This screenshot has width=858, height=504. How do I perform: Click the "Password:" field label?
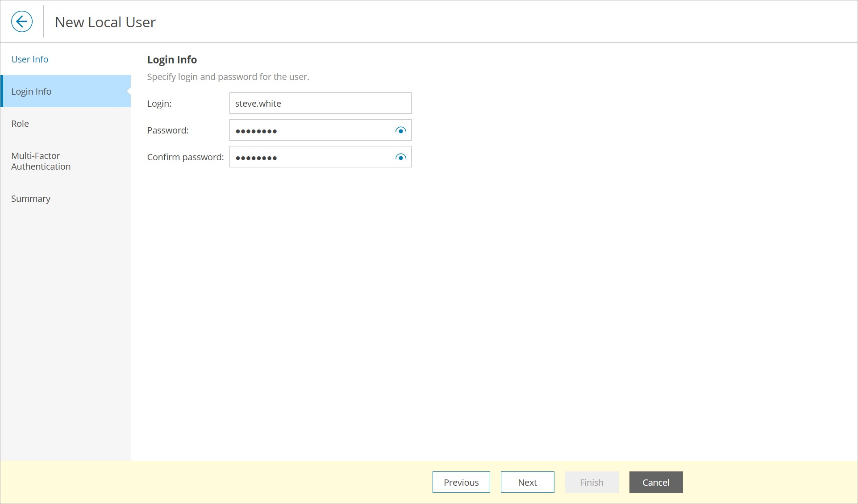pos(168,130)
